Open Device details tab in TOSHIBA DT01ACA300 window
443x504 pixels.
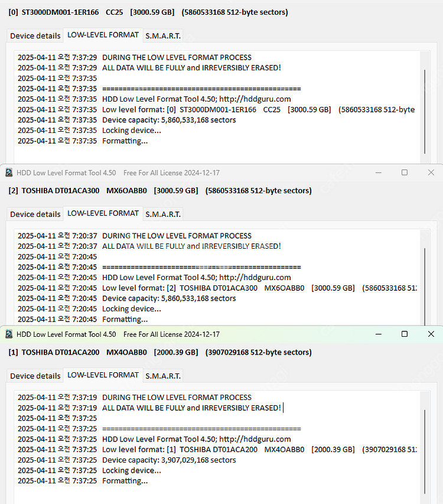point(35,214)
